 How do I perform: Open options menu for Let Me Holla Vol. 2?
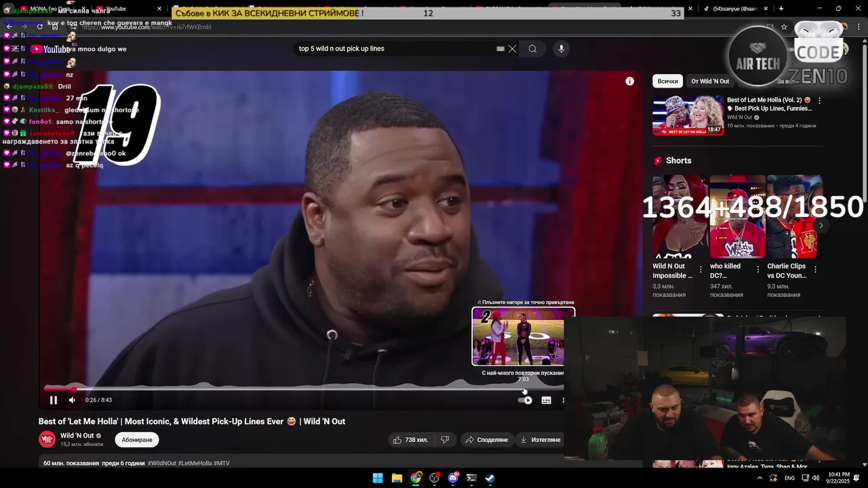(x=819, y=100)
